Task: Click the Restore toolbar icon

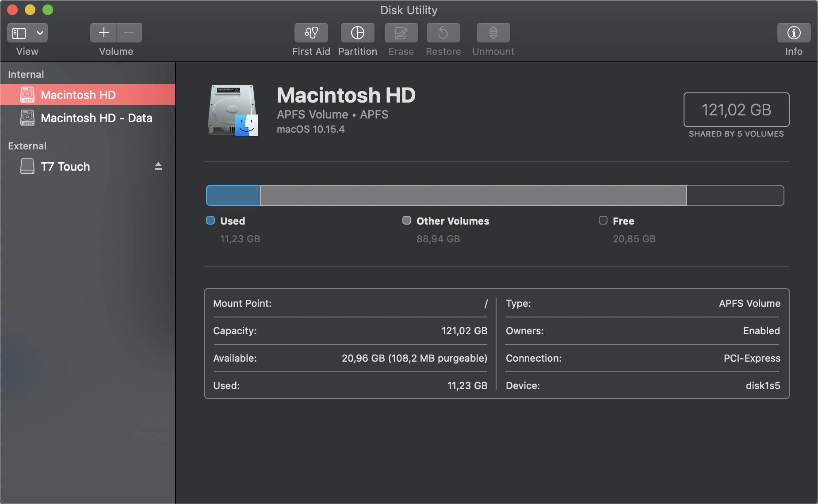Action: (x=443, y=33)
